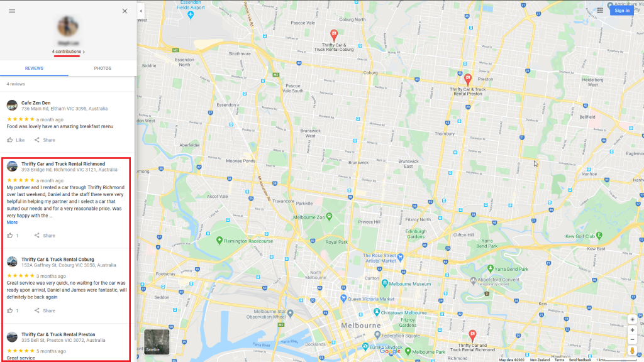This screenshot has height=362, width=644.
Task: Show your location on map
Action: (633, 319)
